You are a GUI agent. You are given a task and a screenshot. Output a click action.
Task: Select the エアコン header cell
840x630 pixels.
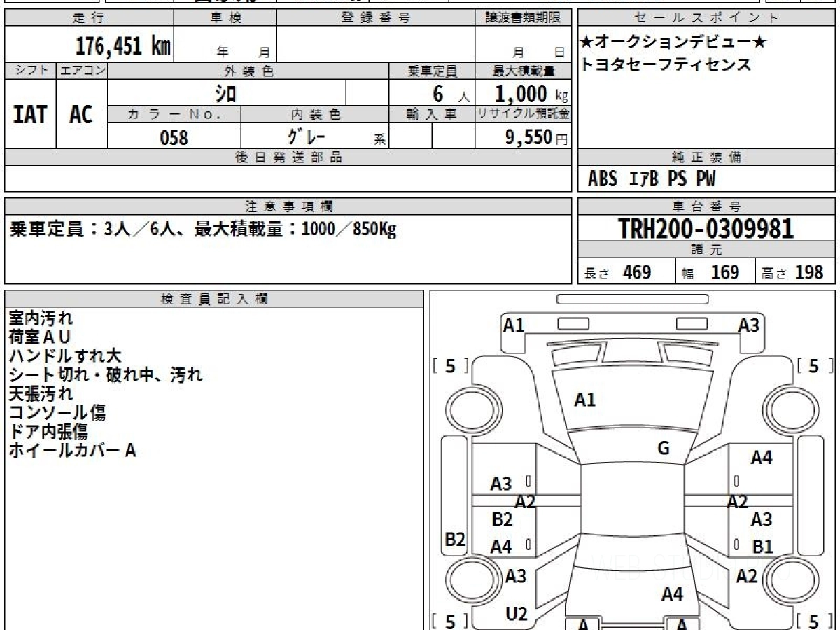(x=82, y=71)
